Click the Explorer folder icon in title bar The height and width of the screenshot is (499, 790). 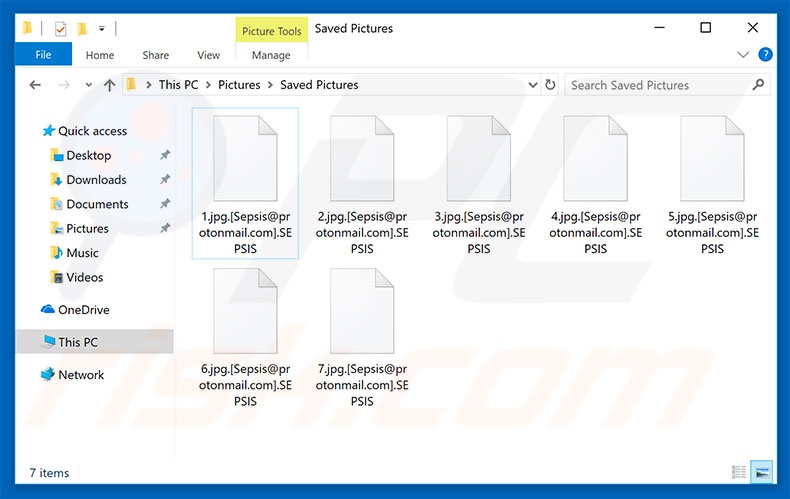[28, 28]
